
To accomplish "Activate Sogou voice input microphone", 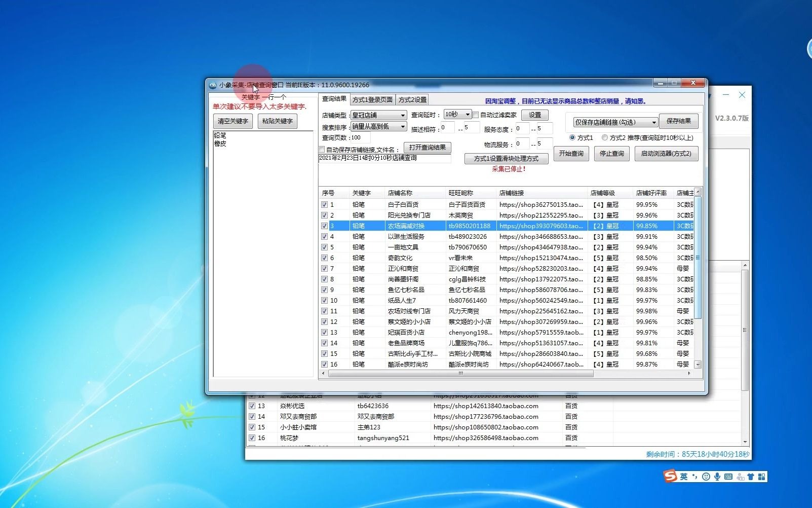I will coord(717,477).
